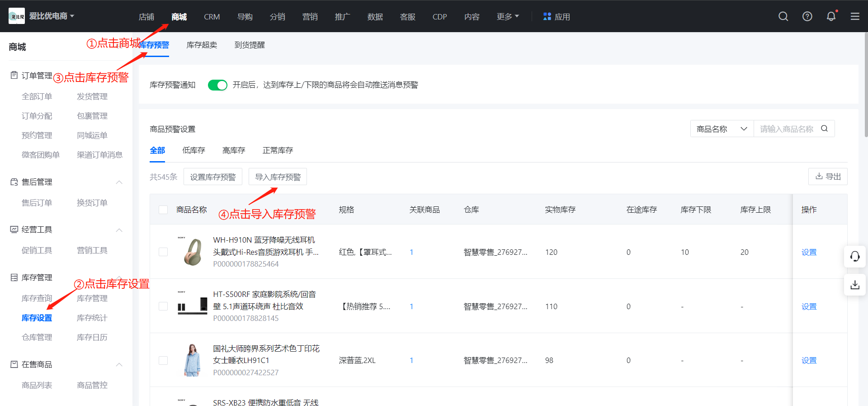Screen dimensions: 868x406
Task: Check the WH-H910N row checkbox
Action: point(163,252)
